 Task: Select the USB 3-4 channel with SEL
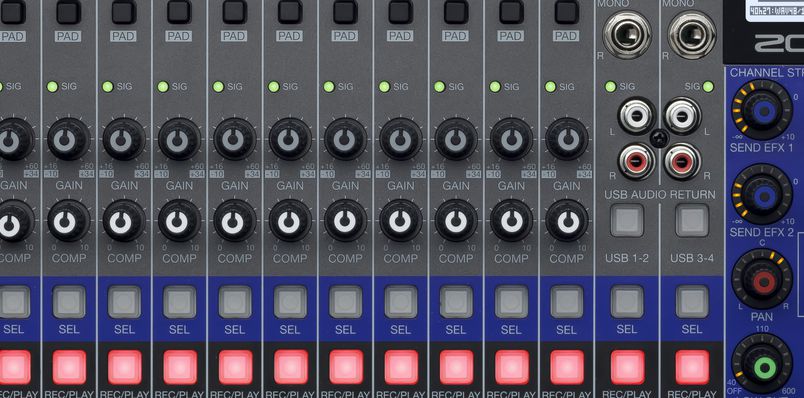point(692,302)
